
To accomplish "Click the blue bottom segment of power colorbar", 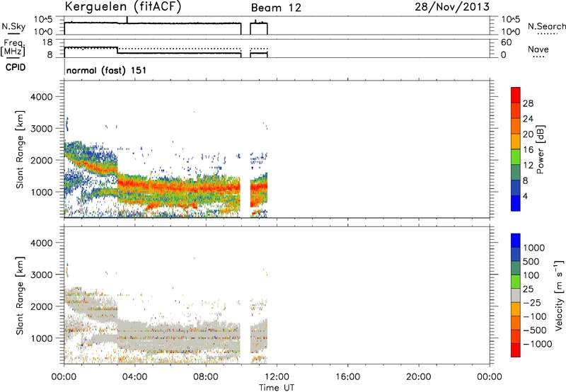I will click(516, 203).
